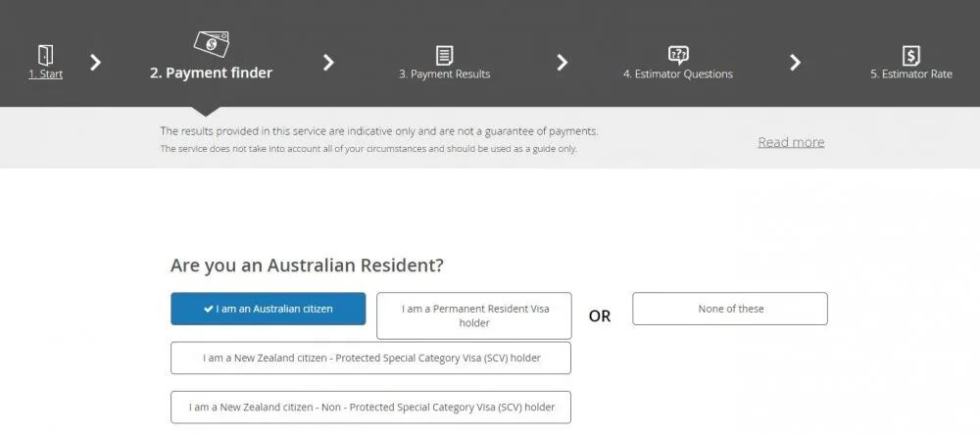Click the chevron arrow after Payment Results
980x435 pixels.
coord(562,63)
